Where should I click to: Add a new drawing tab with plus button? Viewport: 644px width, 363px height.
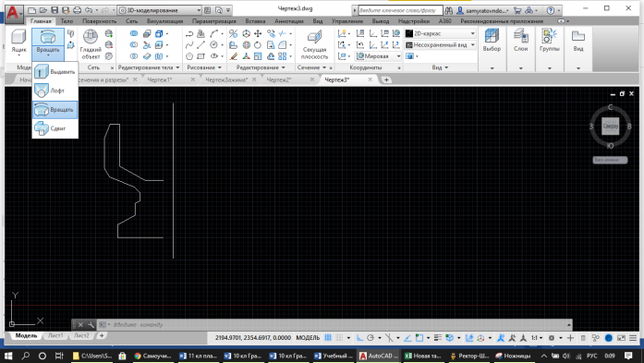coord(386,79)
